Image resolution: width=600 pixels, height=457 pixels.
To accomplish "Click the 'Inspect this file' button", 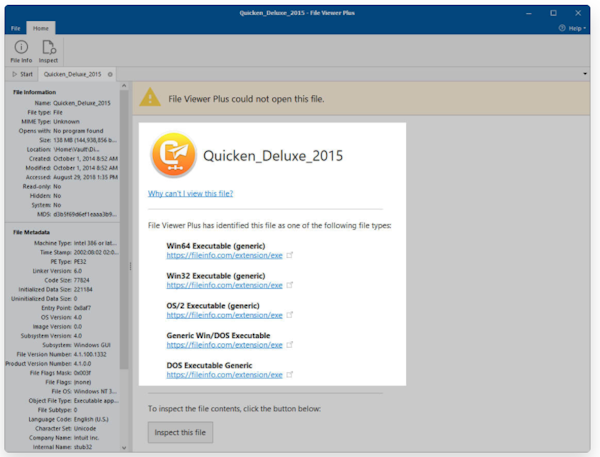I will coord(180,433).
